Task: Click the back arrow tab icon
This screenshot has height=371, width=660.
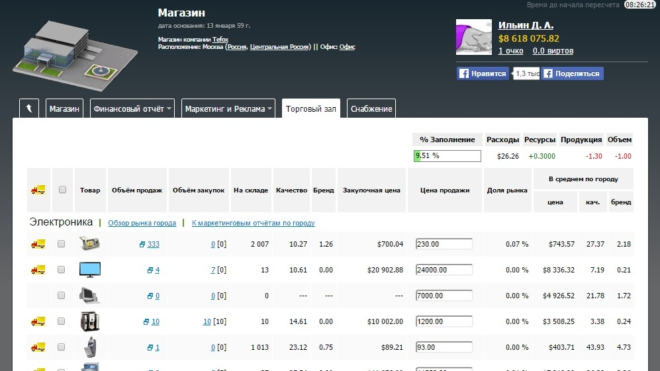Action: [29, 109]
